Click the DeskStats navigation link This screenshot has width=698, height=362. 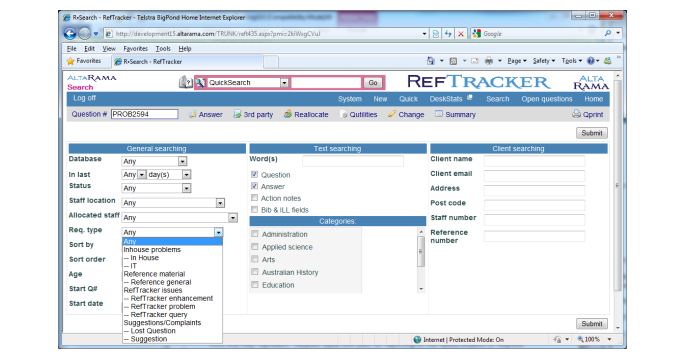446,99
